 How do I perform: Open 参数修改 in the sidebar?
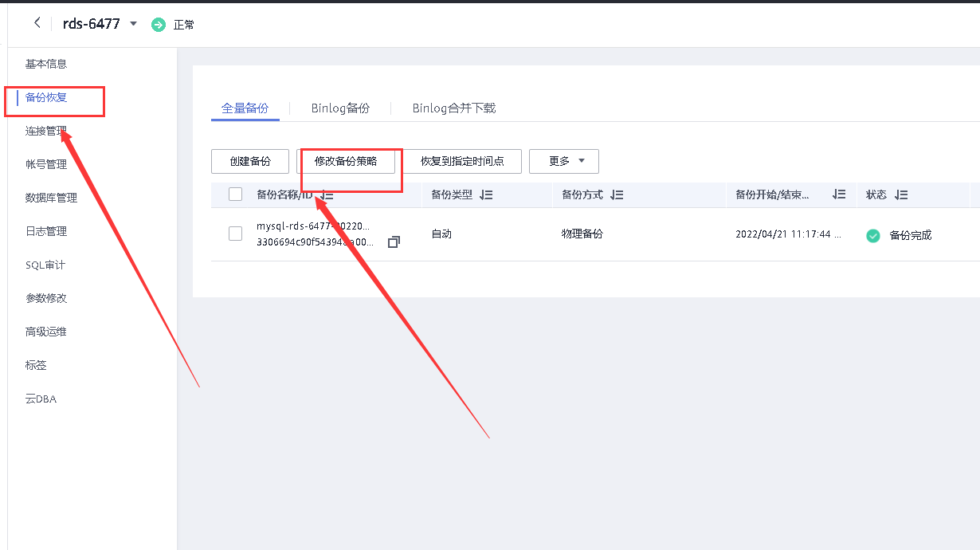46,298
